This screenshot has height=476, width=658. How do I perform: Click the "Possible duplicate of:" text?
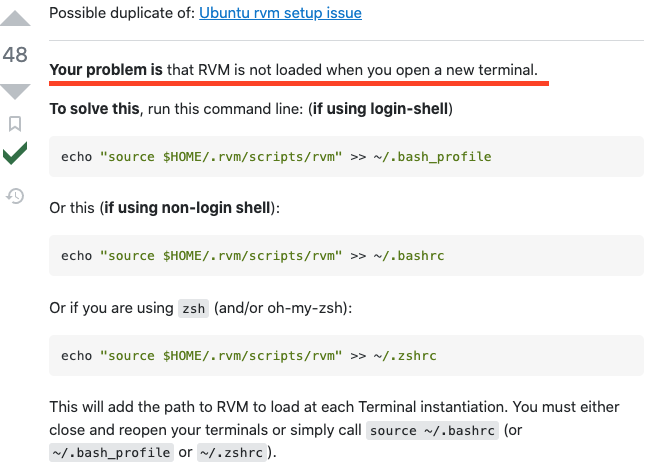[x=121, y=14]
